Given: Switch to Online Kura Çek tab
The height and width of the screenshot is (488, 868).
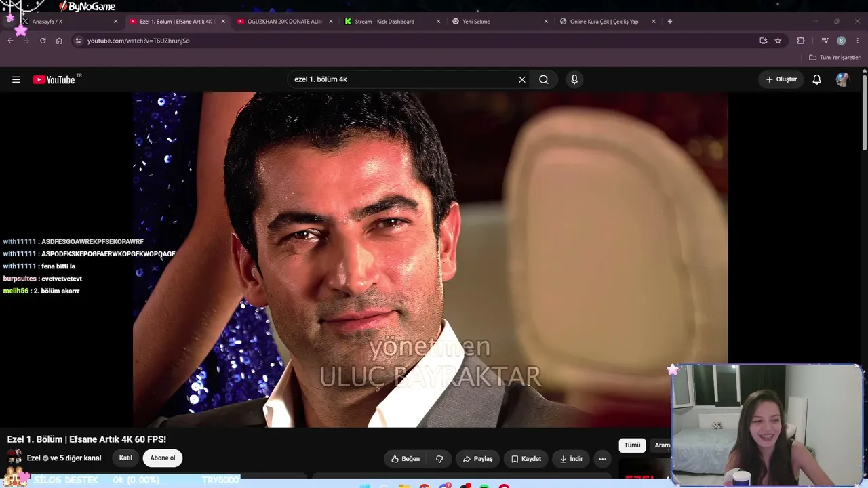Looking at the screenshot, I should point(608,22).
